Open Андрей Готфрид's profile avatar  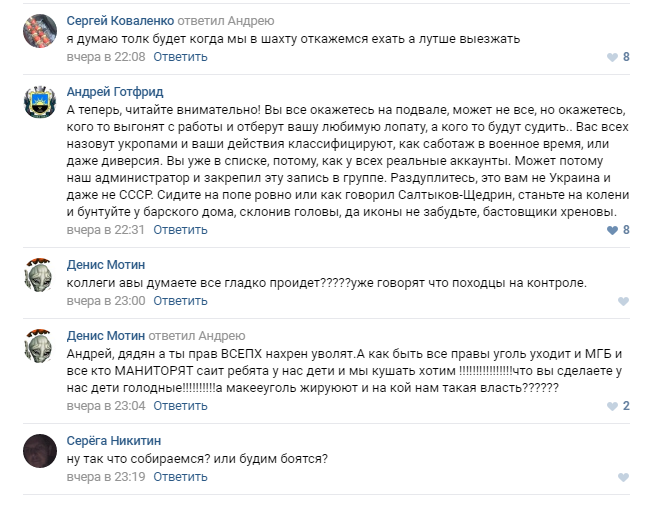click(x=40, y=101)
